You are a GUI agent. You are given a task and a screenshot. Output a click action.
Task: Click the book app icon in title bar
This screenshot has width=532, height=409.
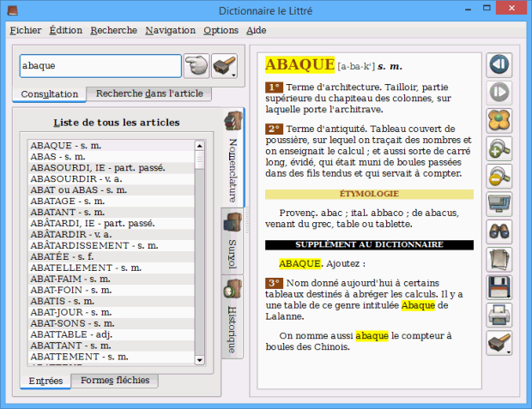coord(13,10)
